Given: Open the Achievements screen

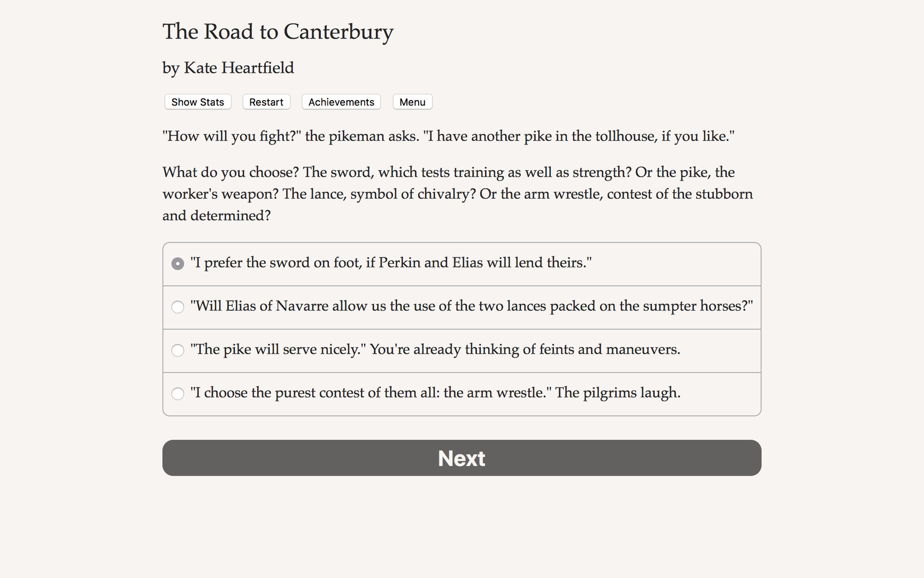Looking at the screenshot, I should (341, 102).
